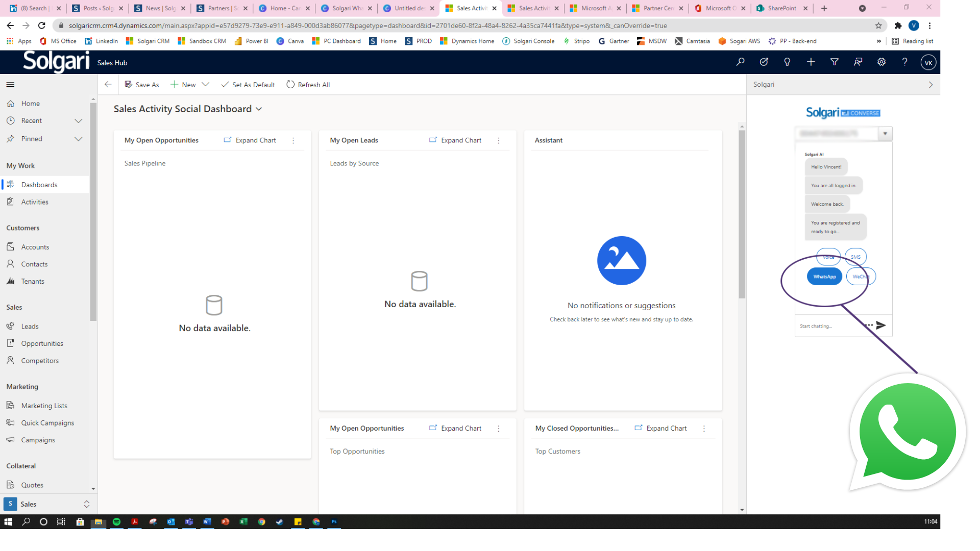Show more bookmarks with the double chevron
Viewport: 980px width, 551px height.
pos(879,41)
